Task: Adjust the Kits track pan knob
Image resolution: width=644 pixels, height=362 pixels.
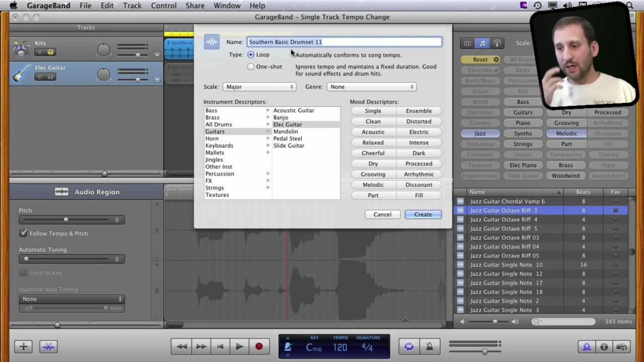Action: [x=103, y=50]
